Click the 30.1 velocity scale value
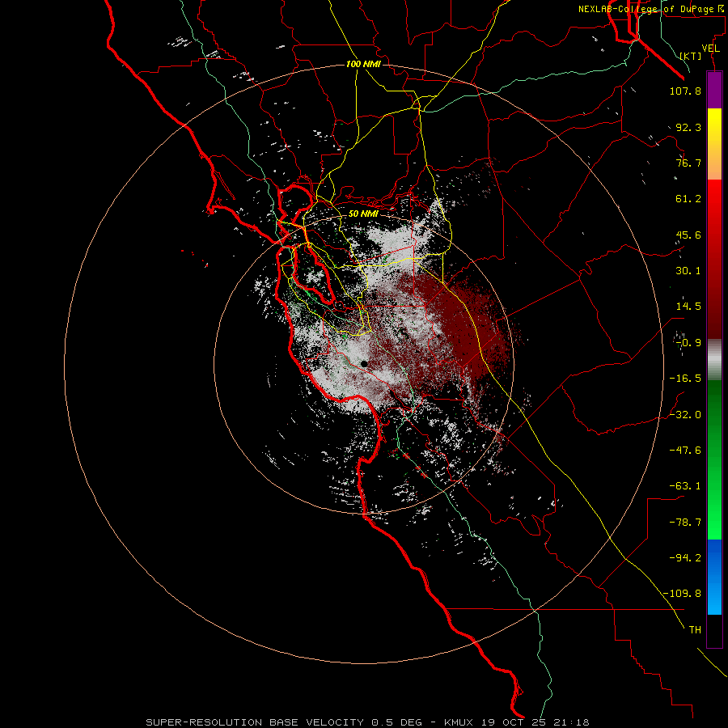 click(x=688, y=271)
